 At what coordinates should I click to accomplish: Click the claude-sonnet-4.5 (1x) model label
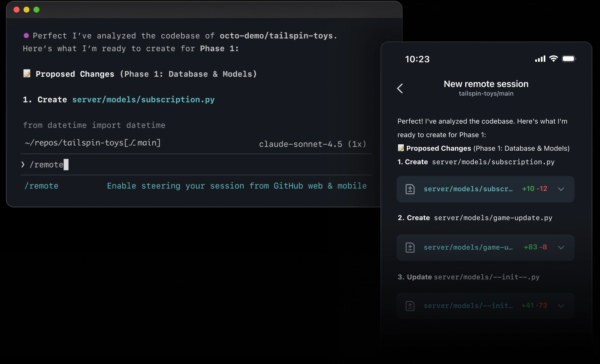(313, 144)
